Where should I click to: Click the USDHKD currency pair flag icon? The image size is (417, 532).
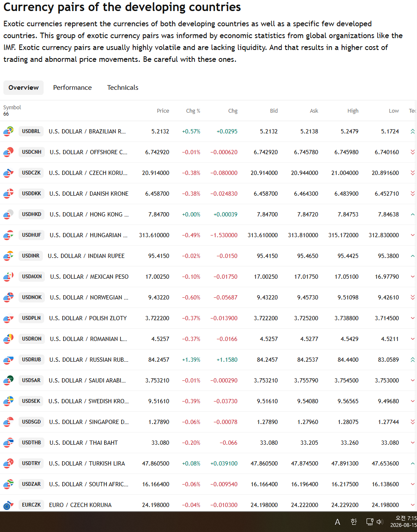pos(8,214)
